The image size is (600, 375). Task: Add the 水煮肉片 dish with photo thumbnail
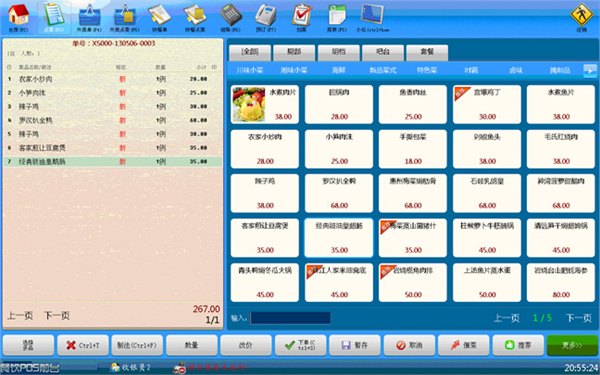point(264,104)
